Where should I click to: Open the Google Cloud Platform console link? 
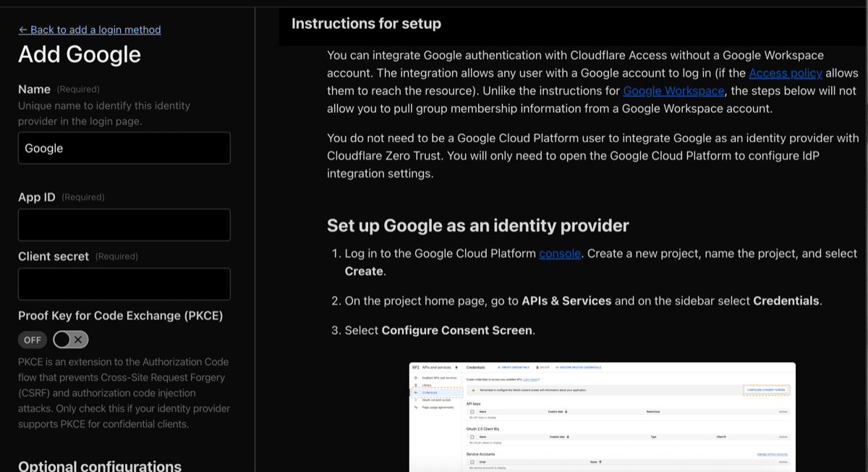click(x=560, y=253)
